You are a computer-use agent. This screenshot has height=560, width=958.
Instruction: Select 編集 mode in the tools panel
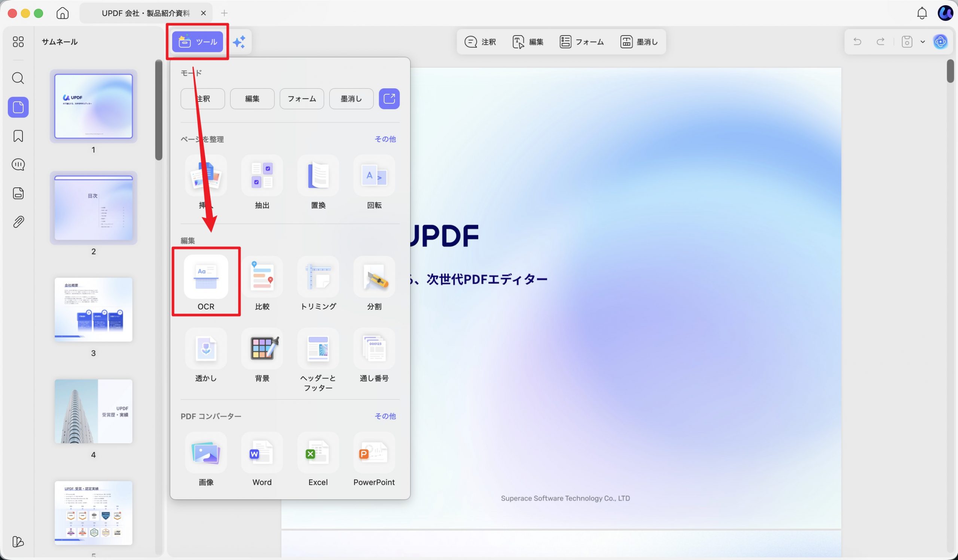click(x=252, y=99)
